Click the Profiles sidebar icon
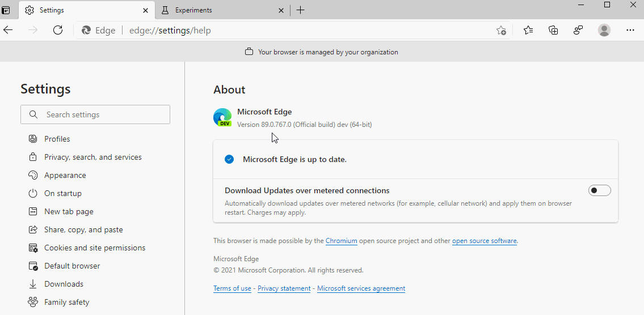644x315 pixels. [33, 139]
